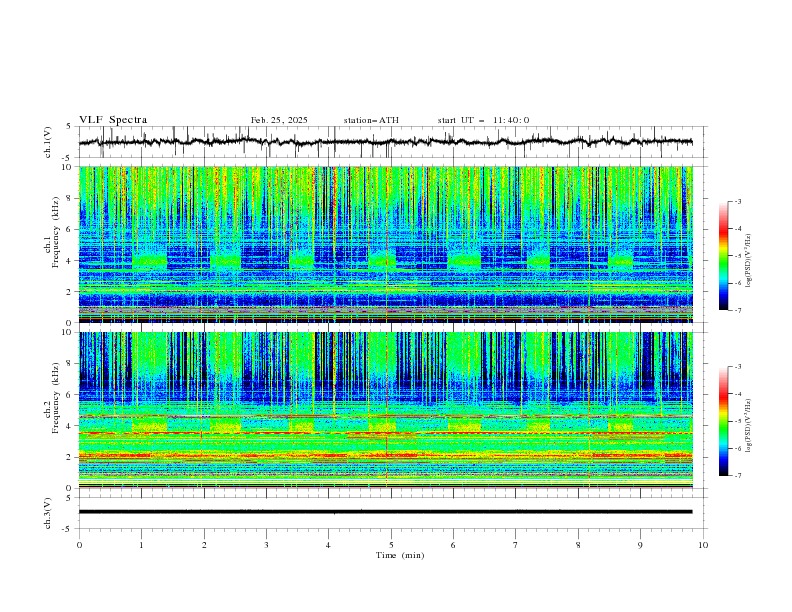Click the "ch.2 Frequency (kHz)" axis label
Viewport: 792px width, 612px height.
pos(53,398)
